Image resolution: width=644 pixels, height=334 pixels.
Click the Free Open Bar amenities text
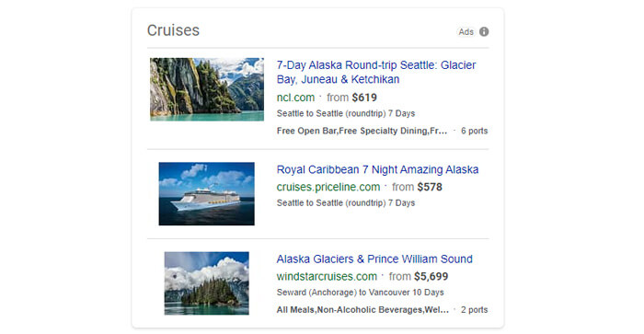coord(362,131)
